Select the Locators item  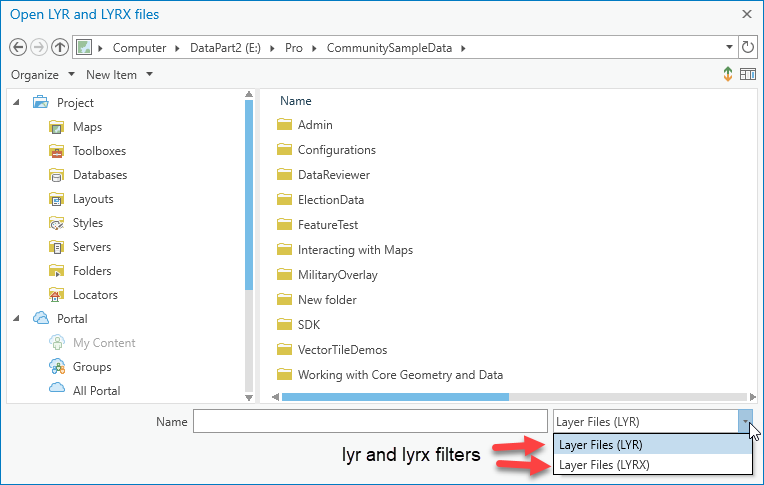coord(94,295)
